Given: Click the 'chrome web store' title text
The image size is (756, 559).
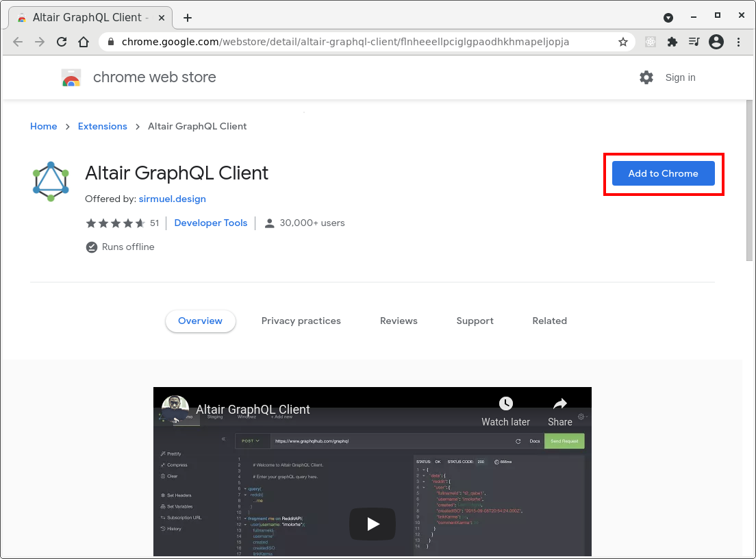Looking at the screenshot, I should pyautogui.click(x=154, y=77).
